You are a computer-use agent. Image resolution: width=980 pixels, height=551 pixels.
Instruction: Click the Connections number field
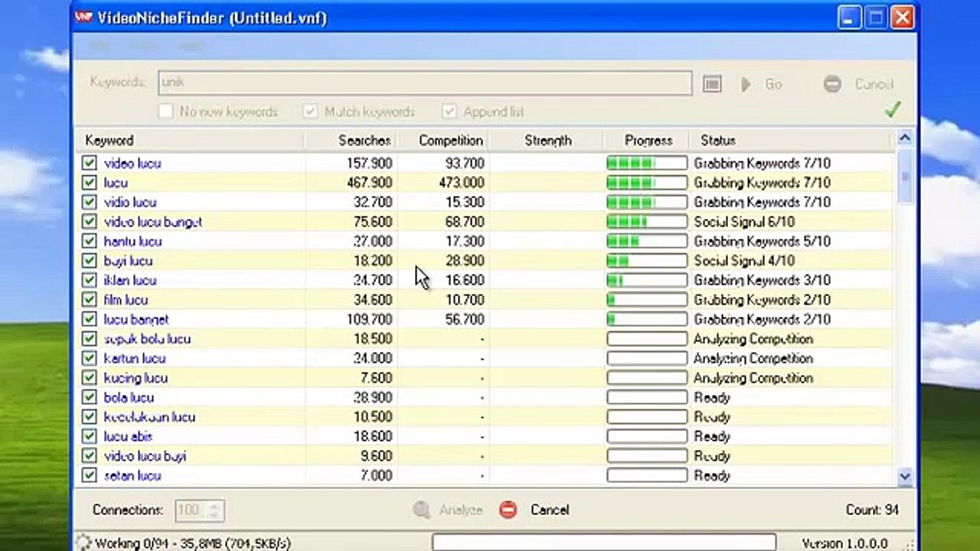point(191,510)
